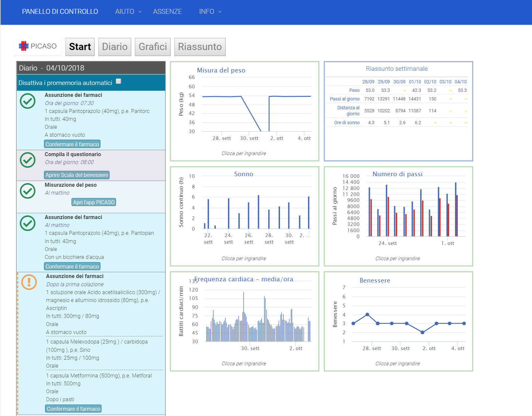Enlarge the Numero di passi chart
The image size is (532, 416).
(x=398, y=216)
